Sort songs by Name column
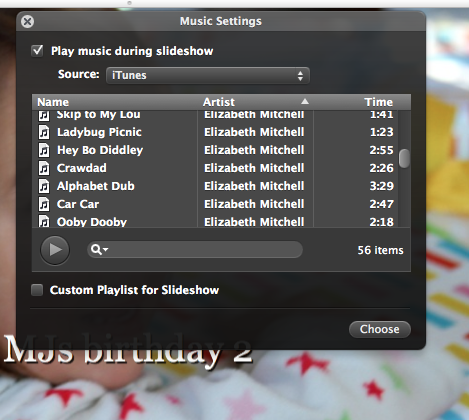469x420 pixels. pos(115,102)
